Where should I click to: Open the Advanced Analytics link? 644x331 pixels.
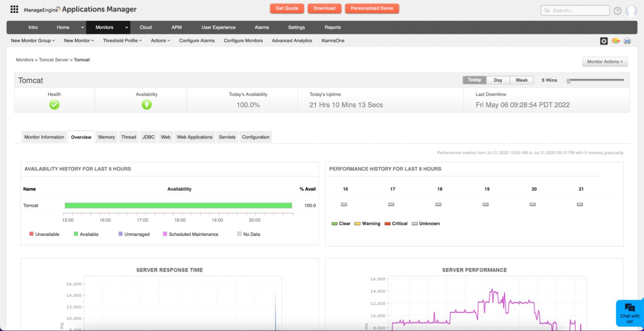[292, 41]
